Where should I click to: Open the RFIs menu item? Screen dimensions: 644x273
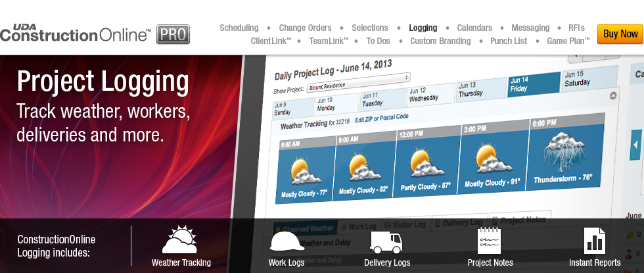pyautogui.click(x=576, y=28)
